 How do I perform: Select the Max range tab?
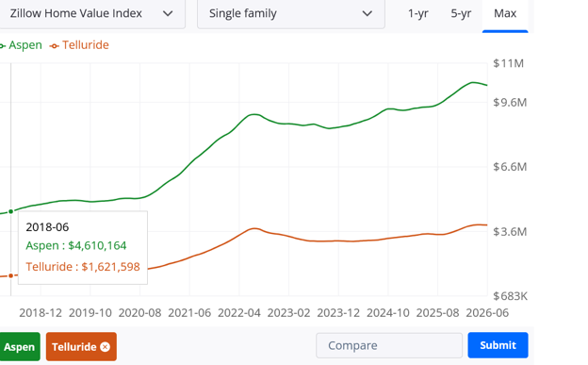click(505, 13)
